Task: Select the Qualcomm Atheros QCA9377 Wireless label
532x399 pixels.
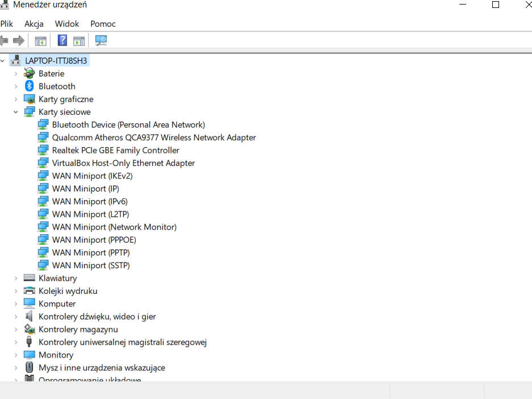Action: (x=154, y=138)
